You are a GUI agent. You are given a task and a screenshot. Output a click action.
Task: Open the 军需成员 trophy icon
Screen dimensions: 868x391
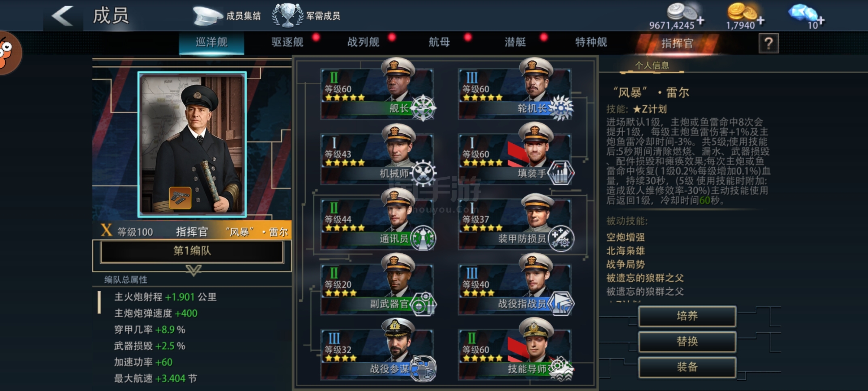point(288,15)
